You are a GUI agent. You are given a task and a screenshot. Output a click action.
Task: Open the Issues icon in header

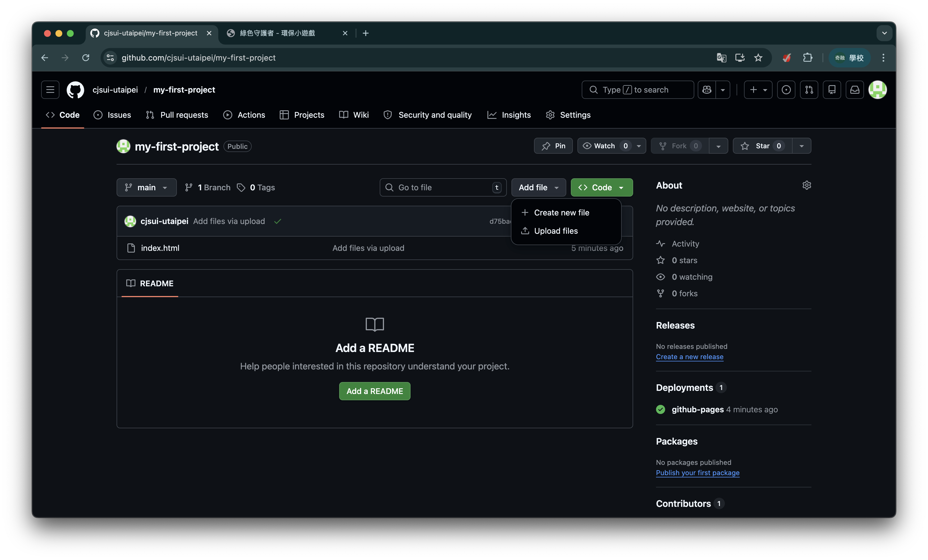click(786, 90)
